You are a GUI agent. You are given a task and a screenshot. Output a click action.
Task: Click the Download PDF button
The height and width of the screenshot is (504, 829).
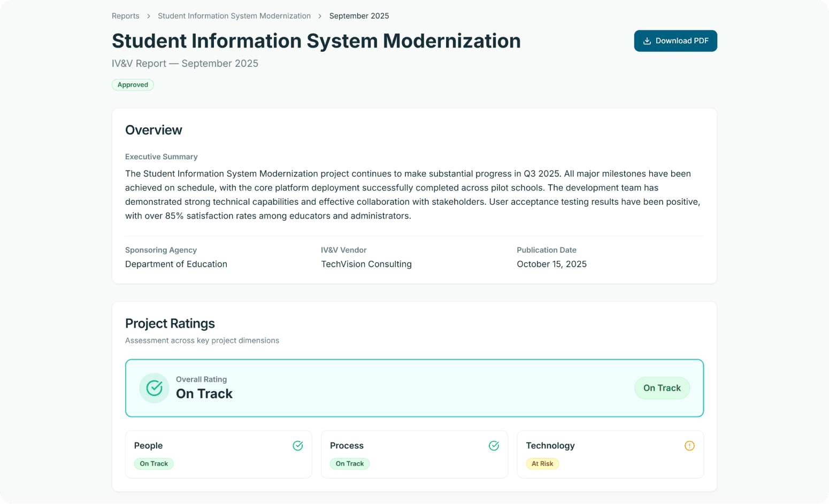pyautogui.click(x=676, y=41)
